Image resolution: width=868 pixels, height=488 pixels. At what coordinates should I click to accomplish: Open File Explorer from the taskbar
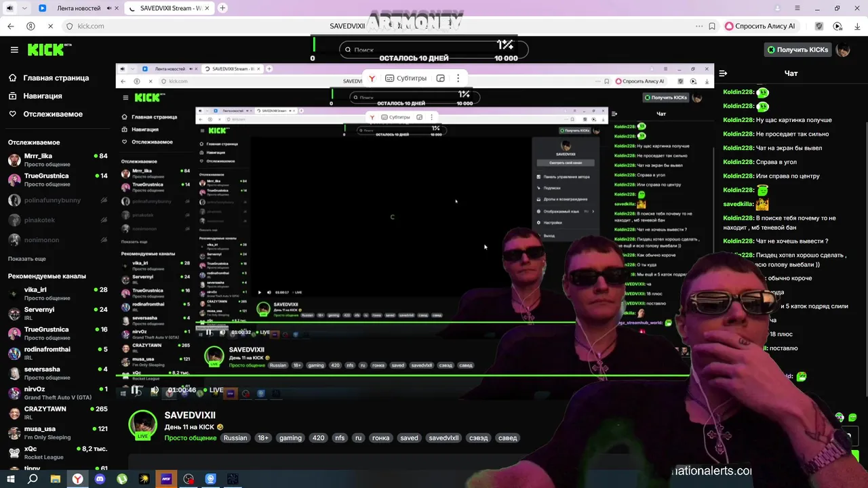(56, 479)
